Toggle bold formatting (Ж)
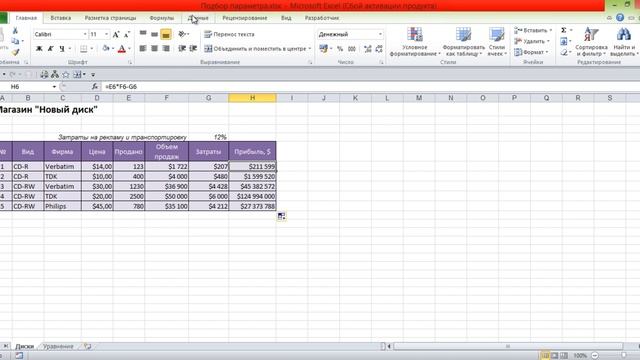 coord(39,49)
